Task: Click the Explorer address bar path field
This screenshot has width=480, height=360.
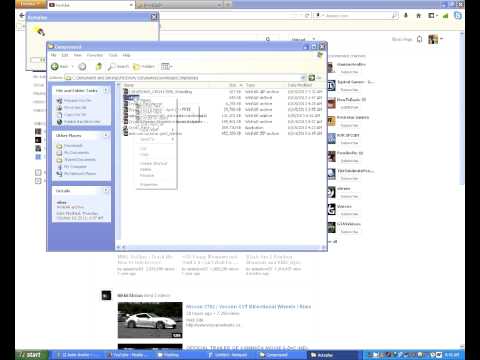Action: tap(185, 78)
